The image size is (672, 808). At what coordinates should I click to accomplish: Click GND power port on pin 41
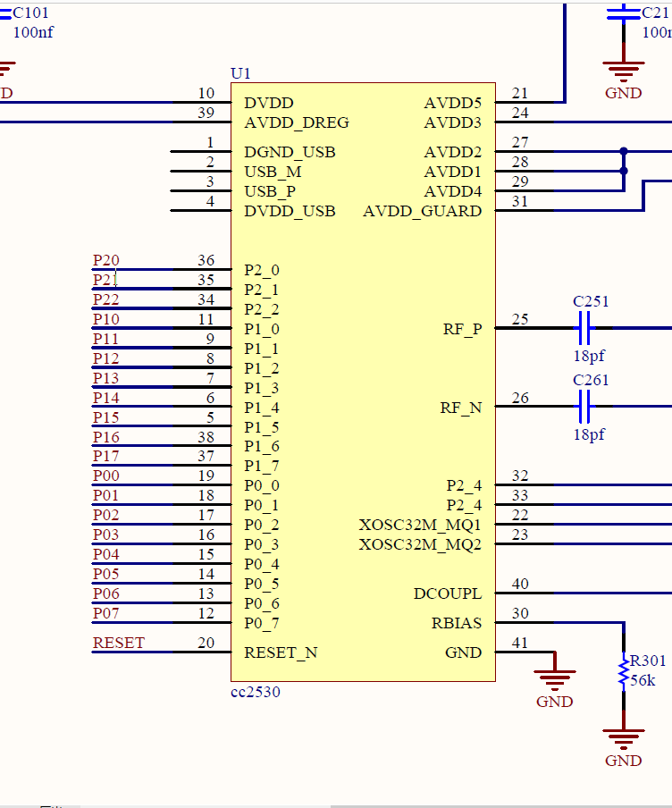point(555,686)
